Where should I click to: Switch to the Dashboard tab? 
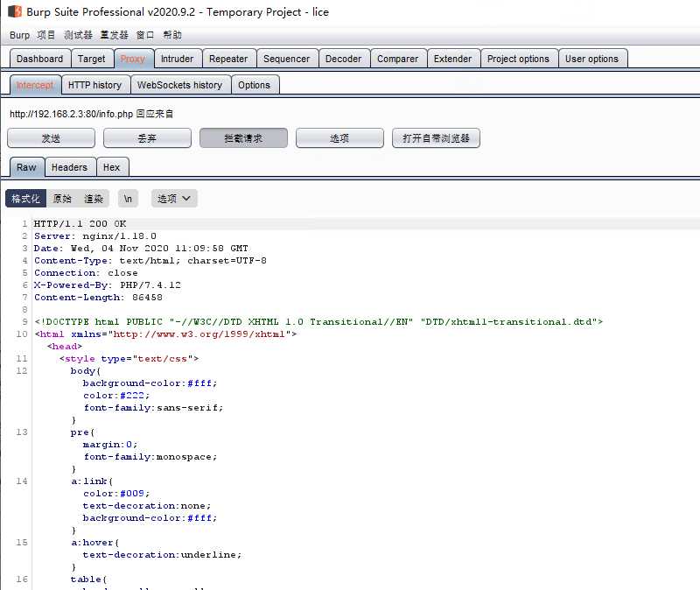(39, 59)
